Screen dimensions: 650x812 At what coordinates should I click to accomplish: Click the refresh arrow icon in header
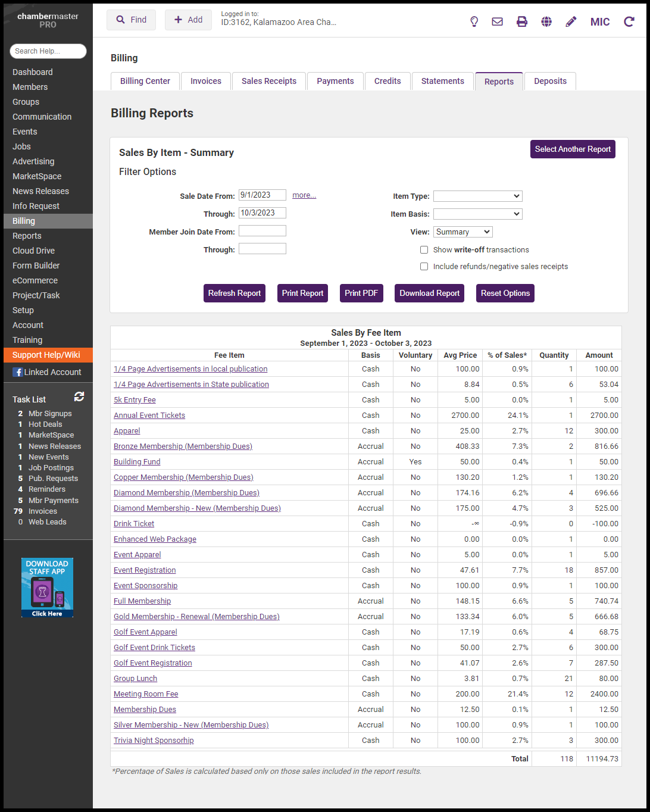(x=629, y=21)
